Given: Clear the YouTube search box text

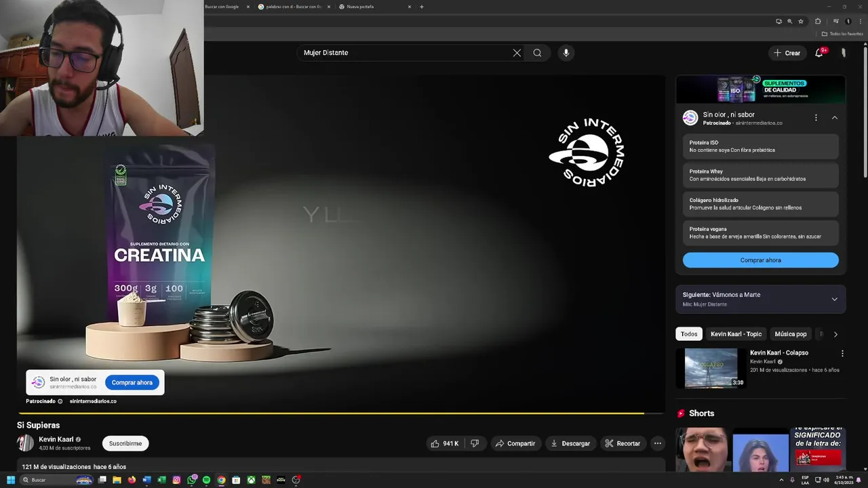Looking at the screenshot, I should click(x=517, y=53).
